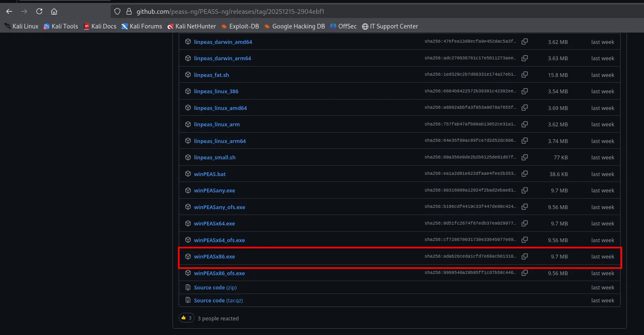Open the IT Support Center bookmark

pyautogui.click(x=390, y=26)
